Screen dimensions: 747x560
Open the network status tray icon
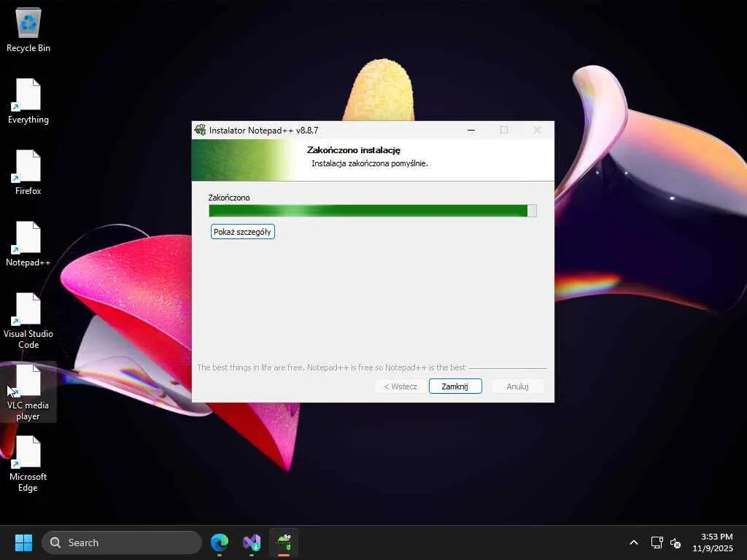(657, 542)
